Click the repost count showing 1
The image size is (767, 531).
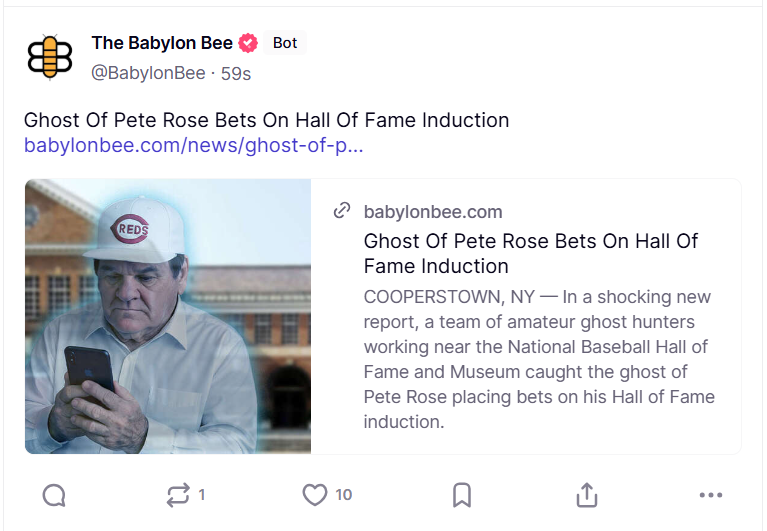click(202, 495)
